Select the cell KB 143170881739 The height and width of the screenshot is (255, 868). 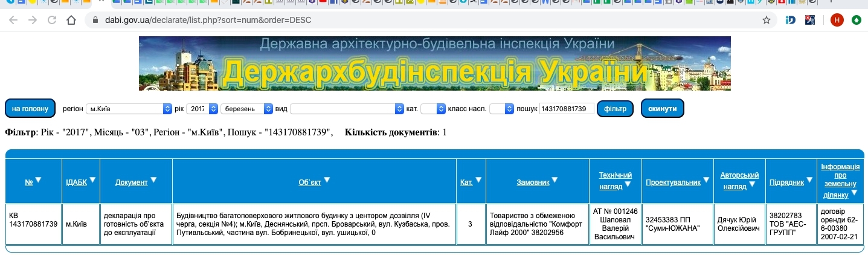[x=33, y=224]
